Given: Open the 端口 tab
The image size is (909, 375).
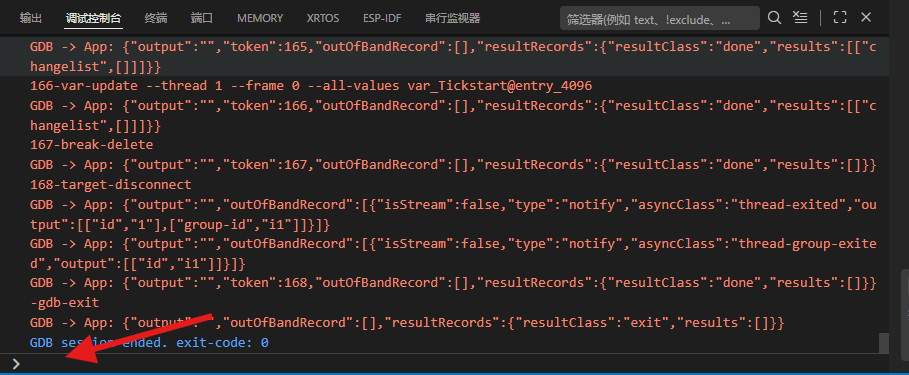Looking at the screenshot, I should (202, 19).
